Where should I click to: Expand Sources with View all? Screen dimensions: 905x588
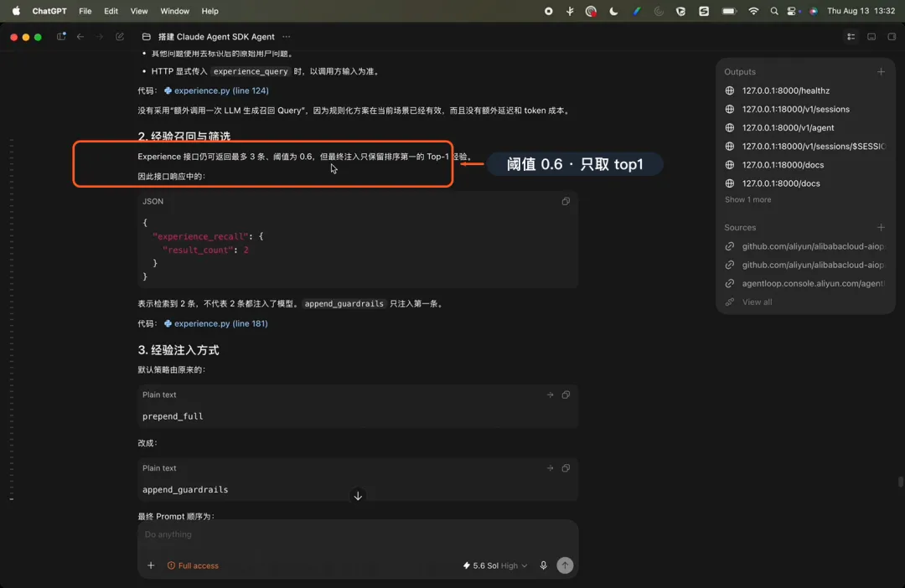tap(757, 302)
